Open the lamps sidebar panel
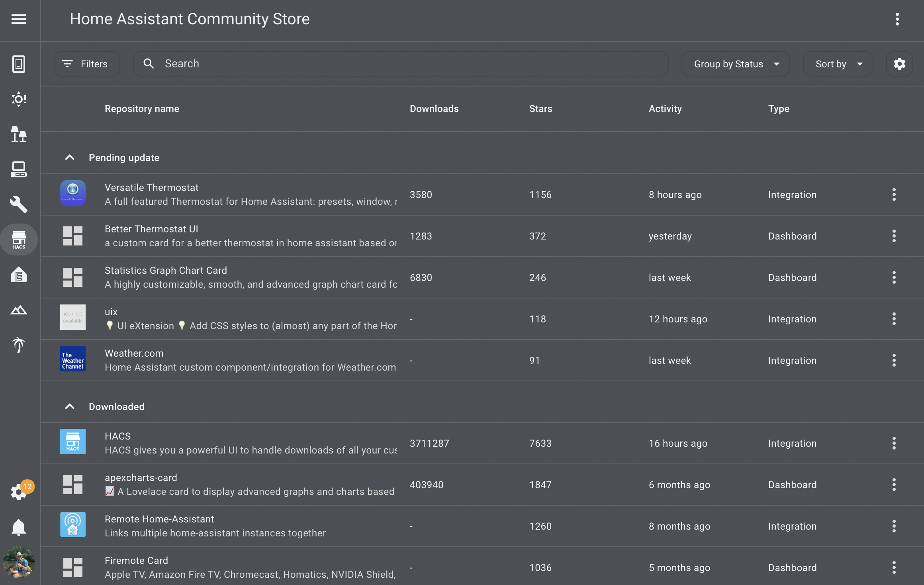The width and height of the screenshot is (924, 585). 19,134
